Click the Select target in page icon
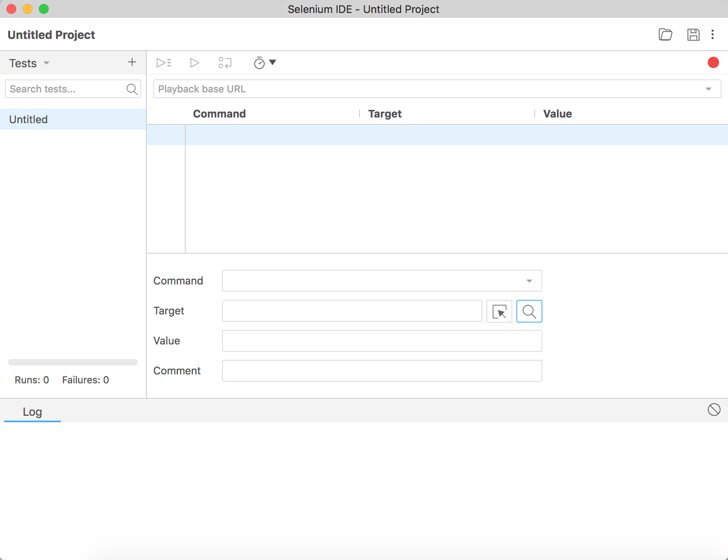Viewport: 728px width, 560px height. (499, 311)
